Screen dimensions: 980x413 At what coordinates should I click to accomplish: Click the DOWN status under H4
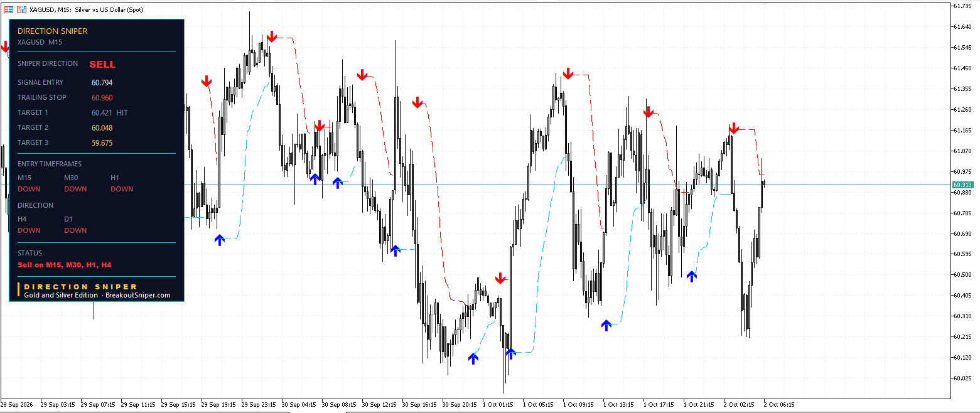pos(29,230)
